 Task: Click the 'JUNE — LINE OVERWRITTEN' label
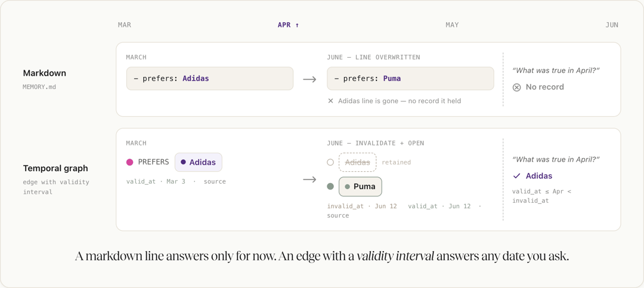click(373, 57)
